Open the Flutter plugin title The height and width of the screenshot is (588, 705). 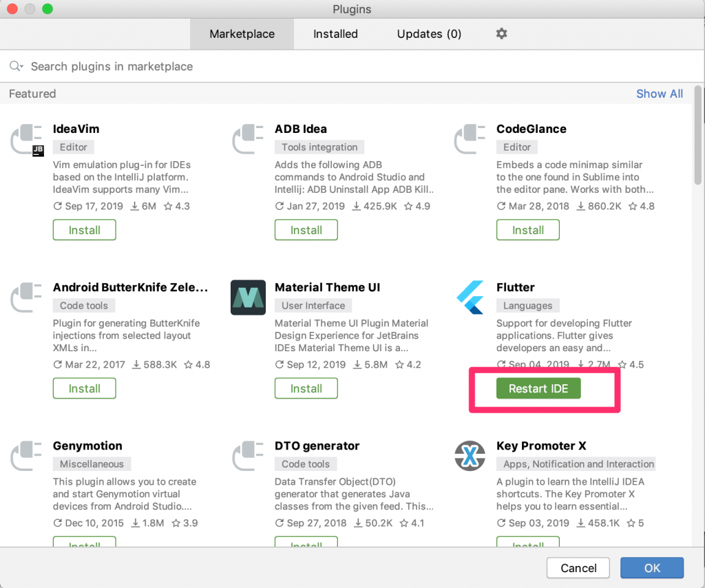[515, 287]
